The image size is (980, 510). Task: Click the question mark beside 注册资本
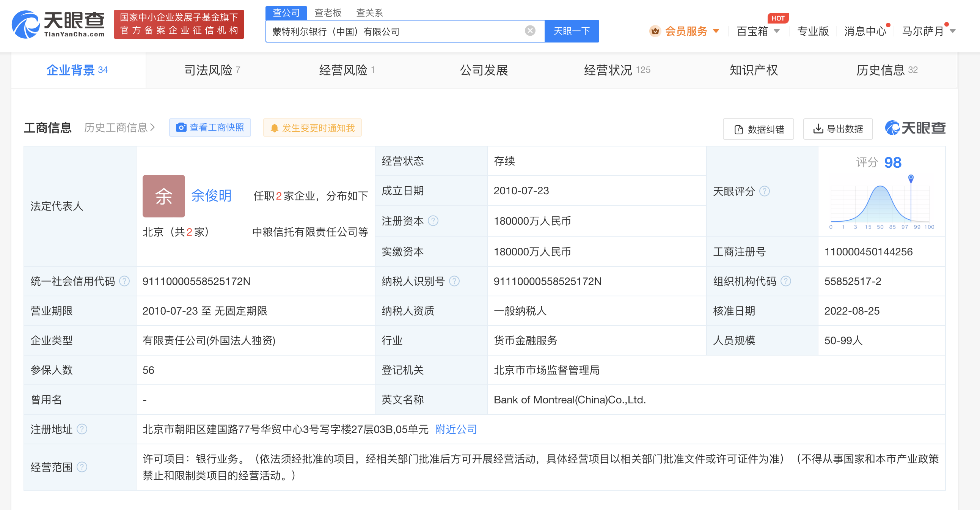coord(433,221)
